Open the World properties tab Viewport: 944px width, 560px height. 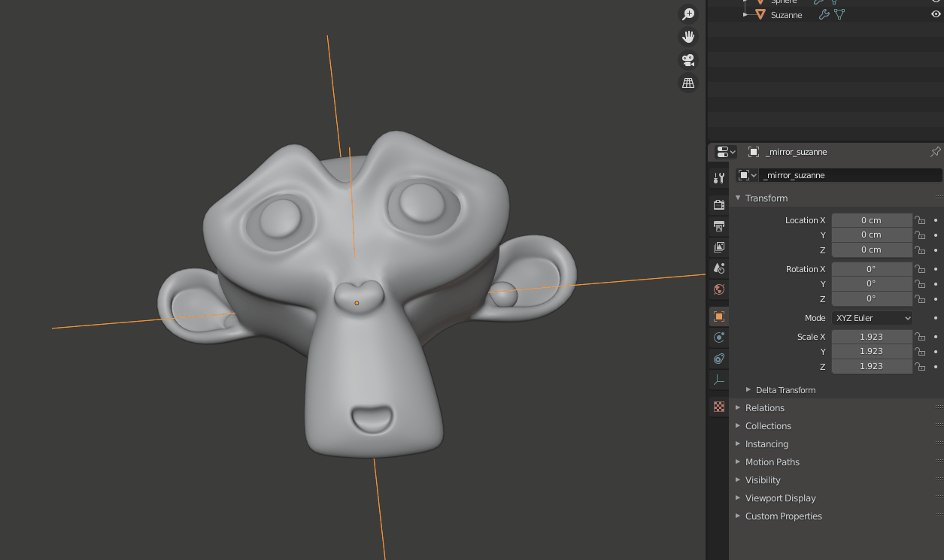pyautogui.click(x=718, y=289)
